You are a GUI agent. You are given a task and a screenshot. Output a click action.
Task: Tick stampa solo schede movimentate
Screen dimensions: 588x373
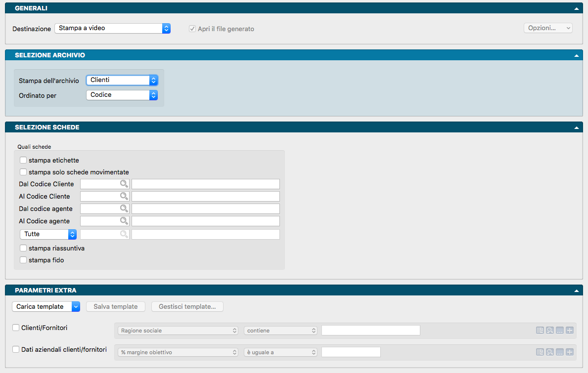(x=23, y=172)
